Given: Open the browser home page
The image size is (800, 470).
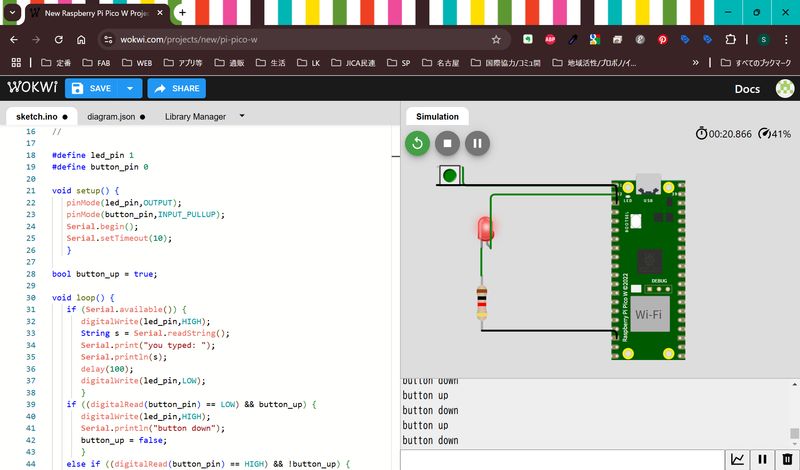Looking at the screenshot, I should pos(81,39).
